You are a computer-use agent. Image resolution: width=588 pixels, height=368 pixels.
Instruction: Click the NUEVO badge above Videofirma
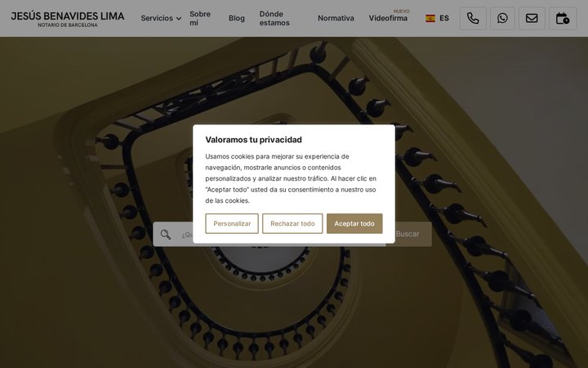coord(401,11)
